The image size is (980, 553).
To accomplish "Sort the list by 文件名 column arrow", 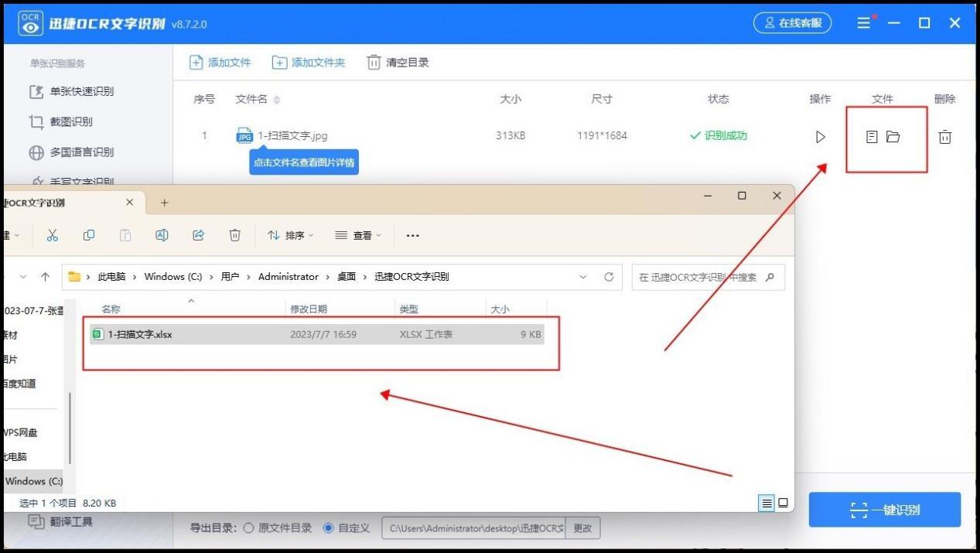I will point(277,100).
